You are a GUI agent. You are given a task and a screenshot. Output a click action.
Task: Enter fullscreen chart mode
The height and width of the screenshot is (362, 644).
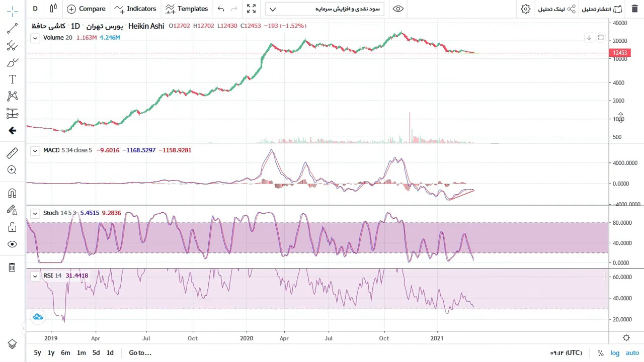(251, 9)
